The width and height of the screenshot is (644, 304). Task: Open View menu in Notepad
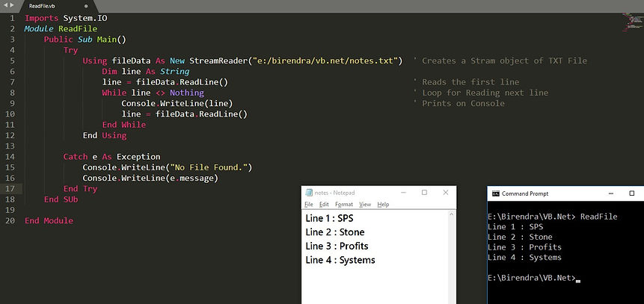pyautogui.click(x=365, y=205)
